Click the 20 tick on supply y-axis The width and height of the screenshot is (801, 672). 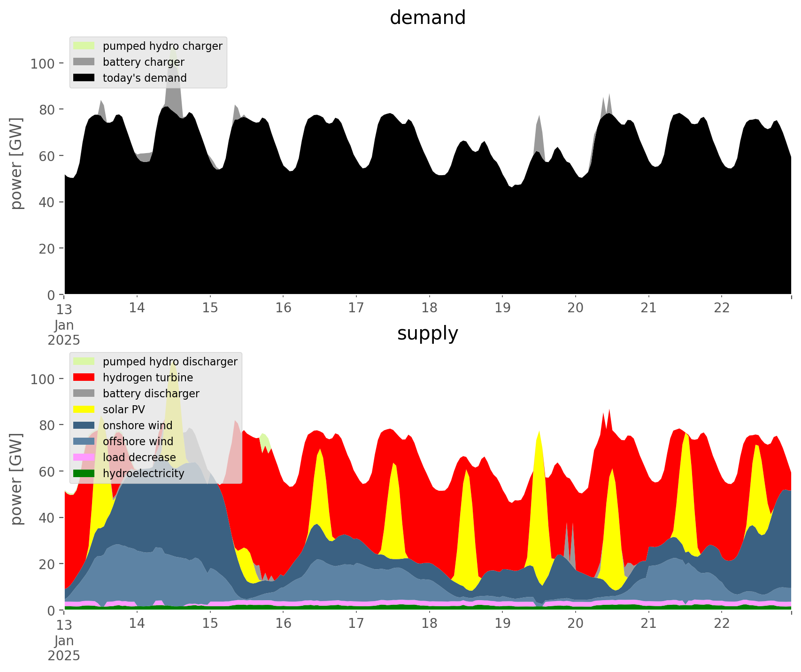[48, 564]
